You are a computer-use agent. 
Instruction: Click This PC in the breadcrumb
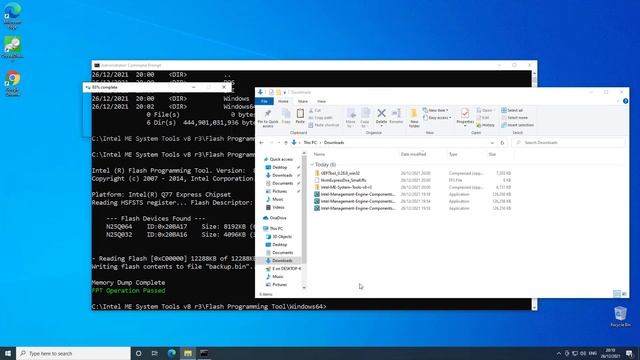click(310, 143)
